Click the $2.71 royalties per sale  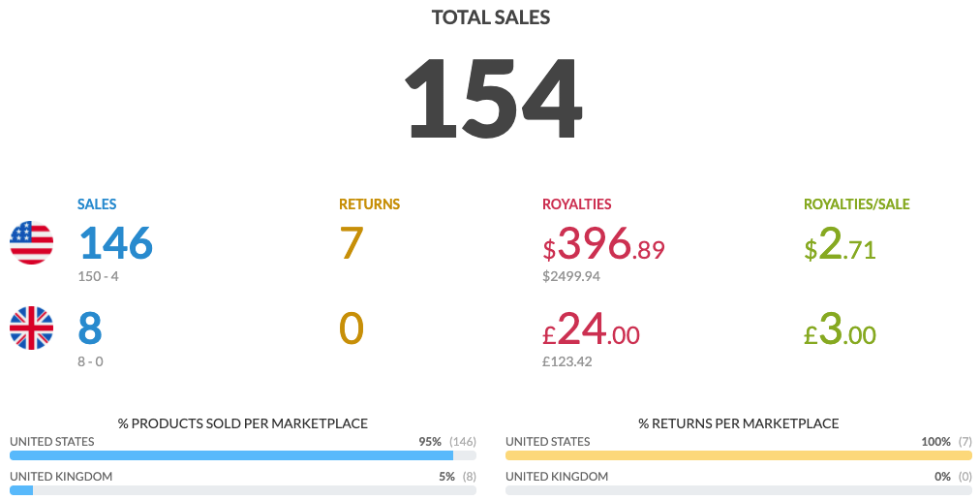coord(840,244)
